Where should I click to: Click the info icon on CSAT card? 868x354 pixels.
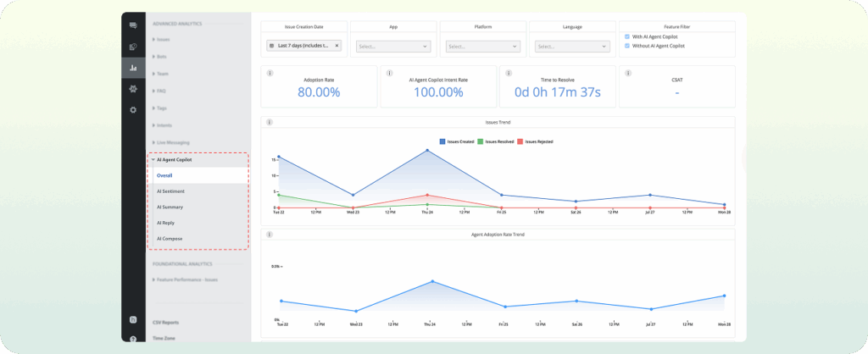coord(628,73)
